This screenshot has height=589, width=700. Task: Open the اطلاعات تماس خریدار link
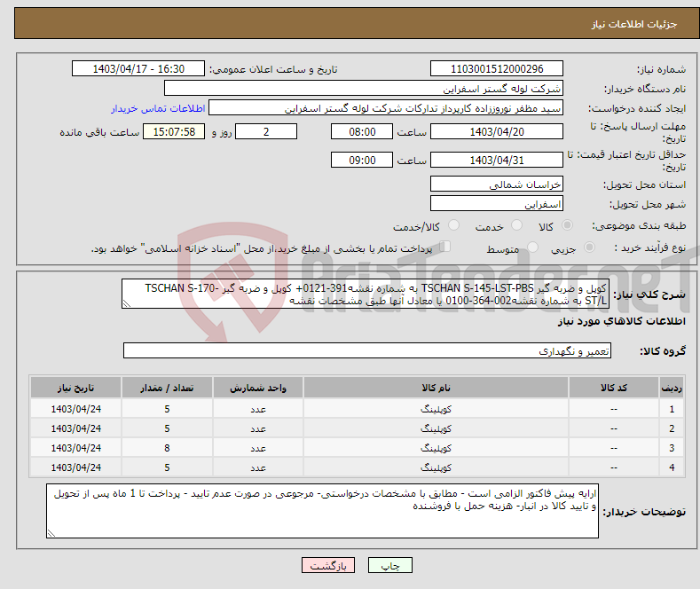tap(158, 108)
